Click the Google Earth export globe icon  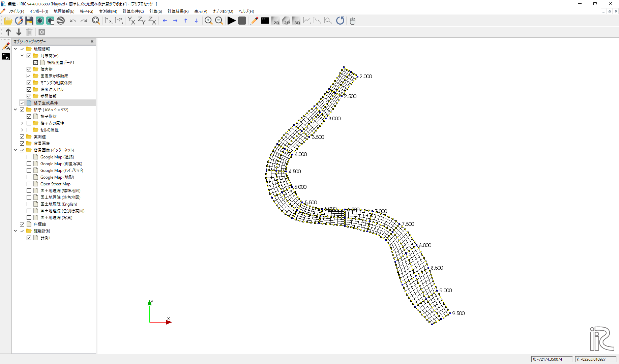click(x=61, y=21)
